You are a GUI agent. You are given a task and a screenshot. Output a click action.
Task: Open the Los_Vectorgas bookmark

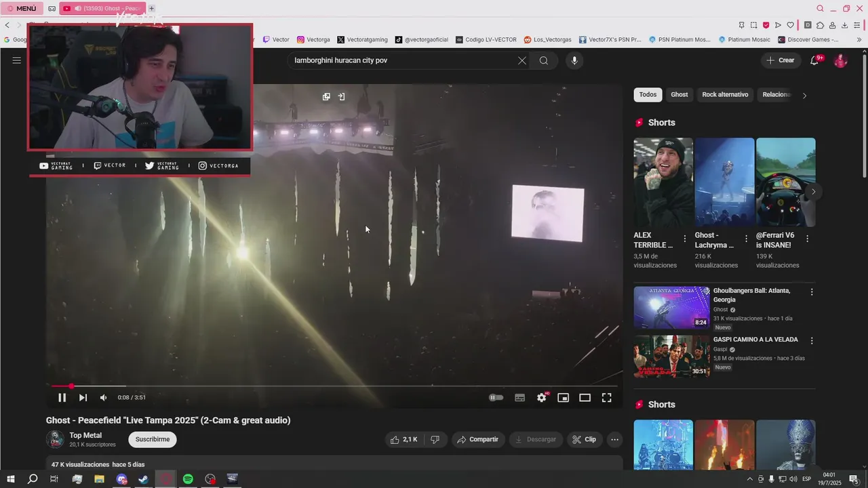point(547,39)
